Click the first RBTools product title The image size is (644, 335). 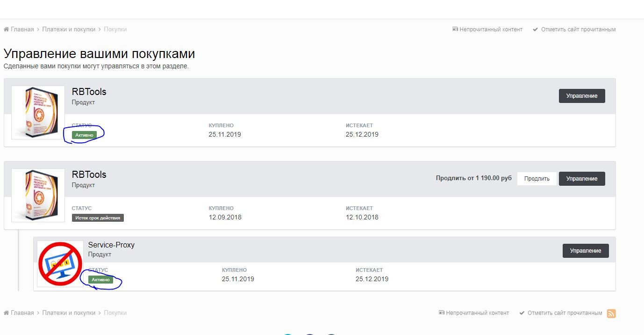89,92
